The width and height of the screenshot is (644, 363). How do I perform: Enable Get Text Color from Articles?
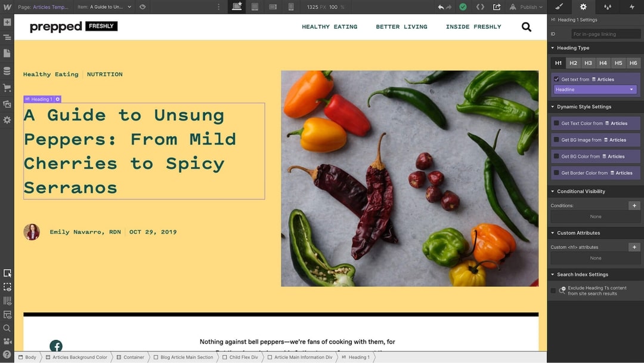point(556,124)
